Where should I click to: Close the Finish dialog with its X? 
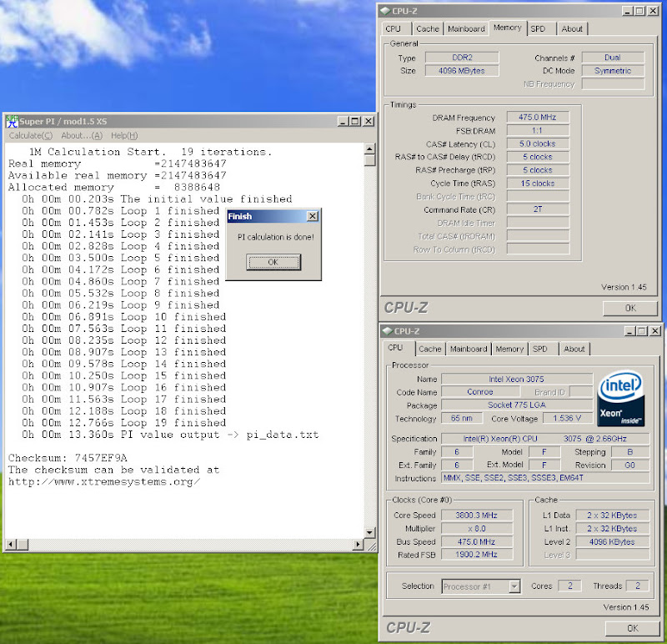(312, 216)
